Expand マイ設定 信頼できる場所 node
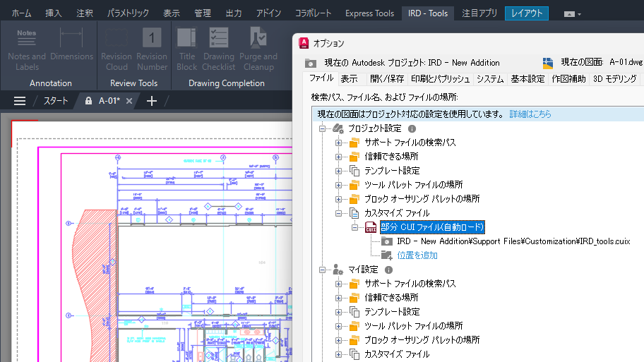 point(338,298)
